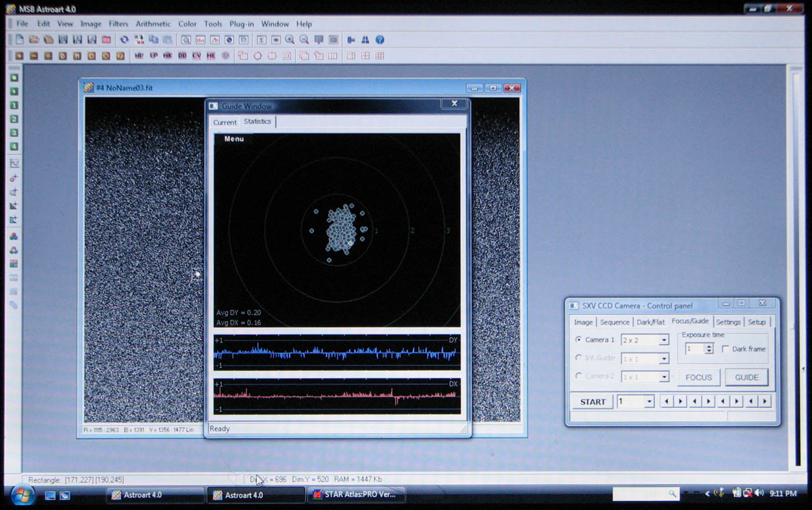The height and width of the screenshot is (510, 812).
Task: Open the Setup tab in camera panel
Action: [757, 322]
